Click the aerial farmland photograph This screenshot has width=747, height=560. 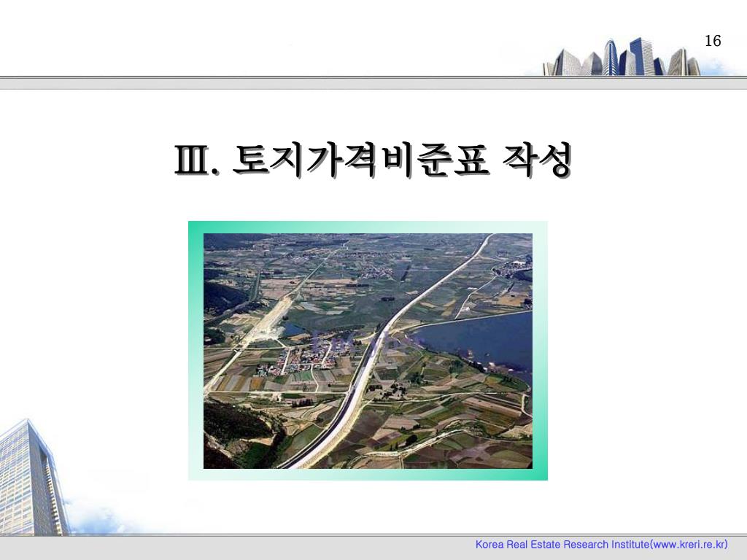[x=368, y=351]
